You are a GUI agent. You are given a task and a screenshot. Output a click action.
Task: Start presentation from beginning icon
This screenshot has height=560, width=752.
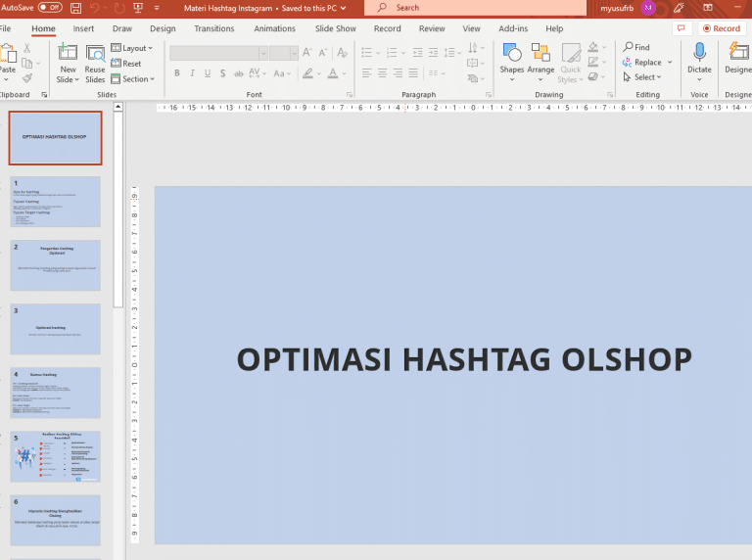tap(137, 7)
